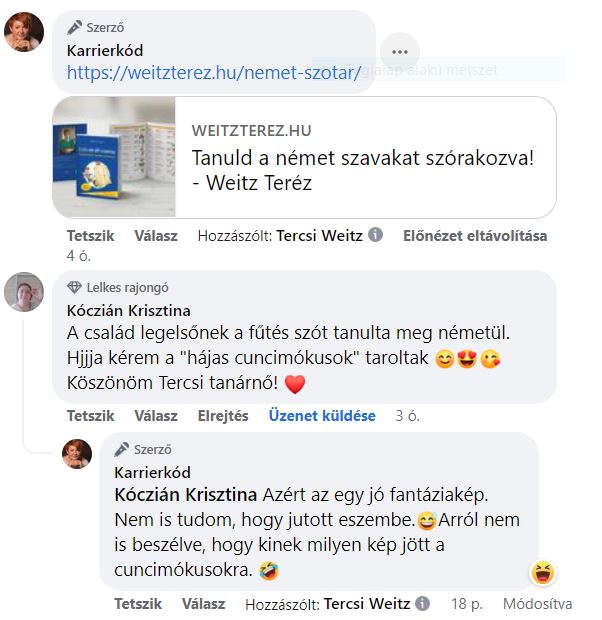The height and width of the screenshot is (620, 602).
Task: Hide Kóczián Krisztina's comment with Elrejtés
Action: [223, 416]
